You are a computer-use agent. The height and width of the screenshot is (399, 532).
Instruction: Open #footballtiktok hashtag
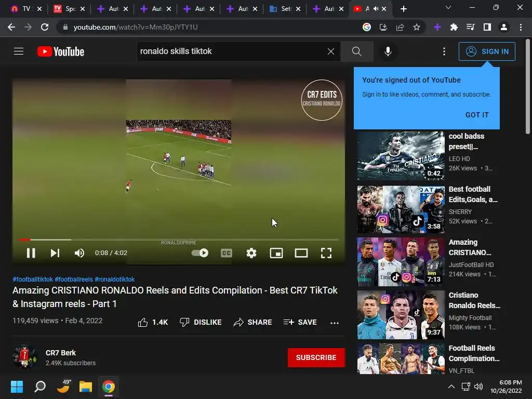tap(33, 279)
